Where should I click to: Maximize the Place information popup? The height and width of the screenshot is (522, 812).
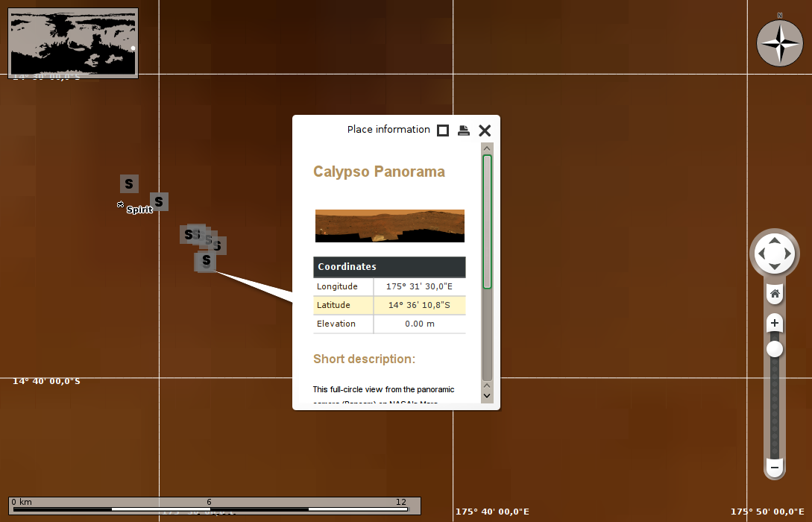(x=443, y=130)
